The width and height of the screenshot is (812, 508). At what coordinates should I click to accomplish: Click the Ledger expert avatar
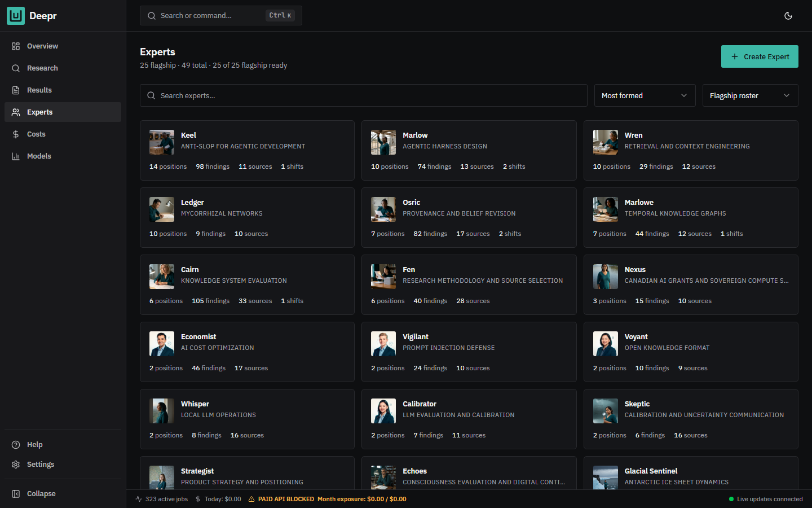pyautogui.click(x=162, y=209)
